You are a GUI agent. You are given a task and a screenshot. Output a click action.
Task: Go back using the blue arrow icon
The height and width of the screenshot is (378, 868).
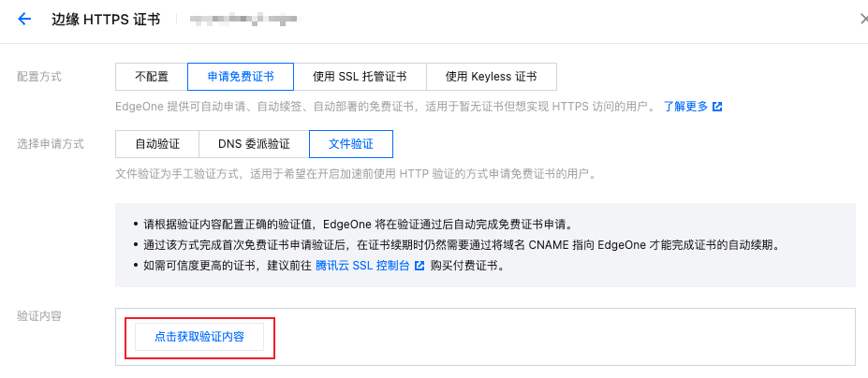[24, 20]
